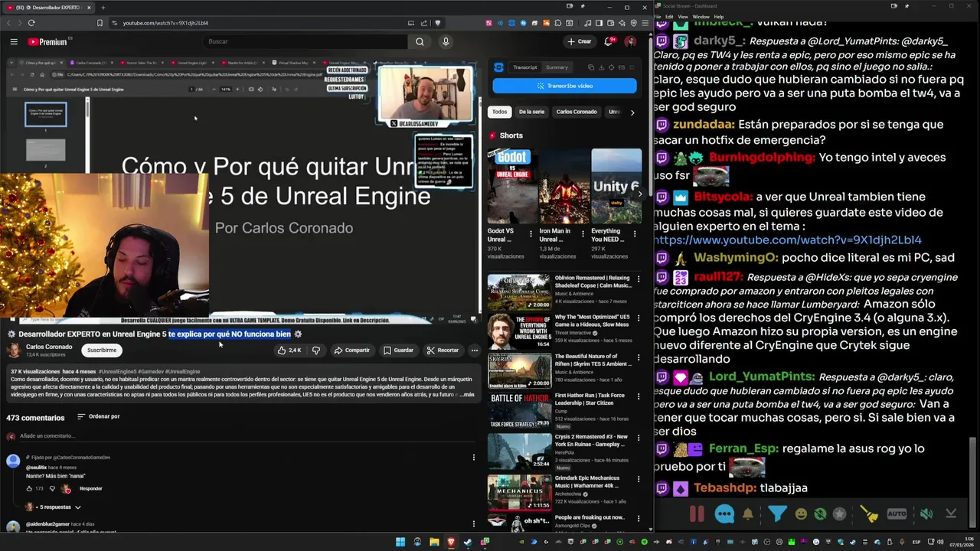Open options for the Oblivion Remastered video

(x=639, y=279)
